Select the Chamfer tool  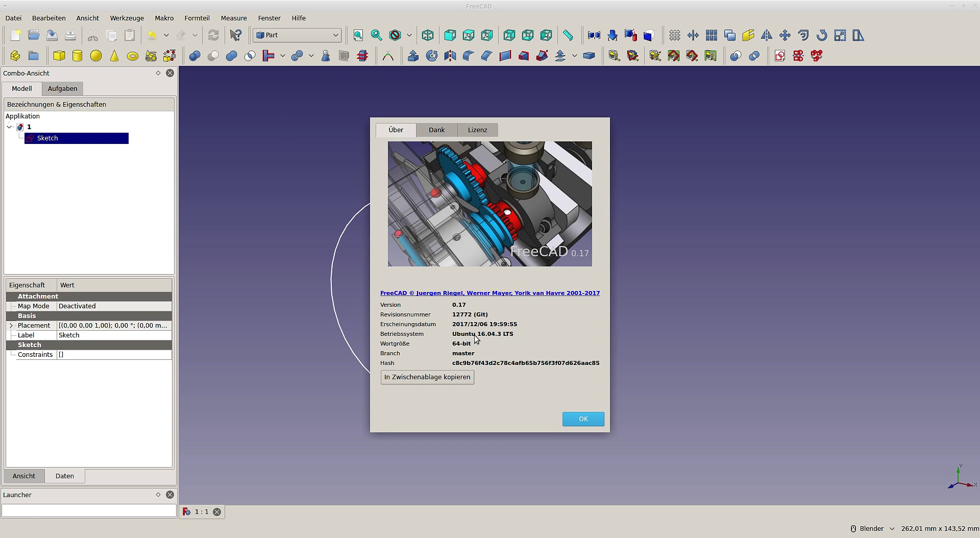pyautogui.click(x=487, y=56)
